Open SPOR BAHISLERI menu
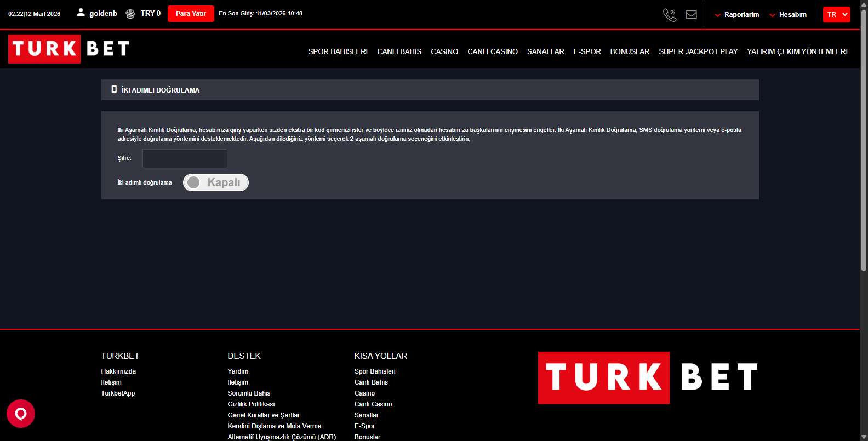Viewport: 868px width, 441px height. (x=338, y=51)
